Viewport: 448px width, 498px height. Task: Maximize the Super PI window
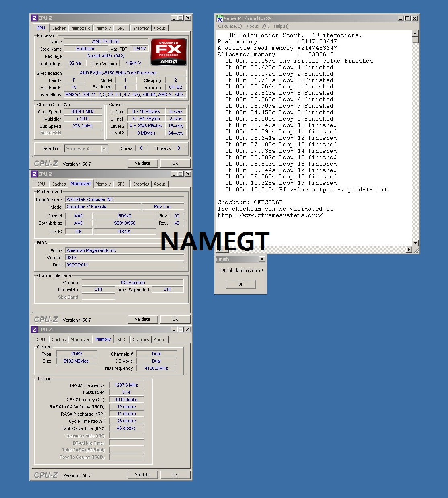point(407,18)
